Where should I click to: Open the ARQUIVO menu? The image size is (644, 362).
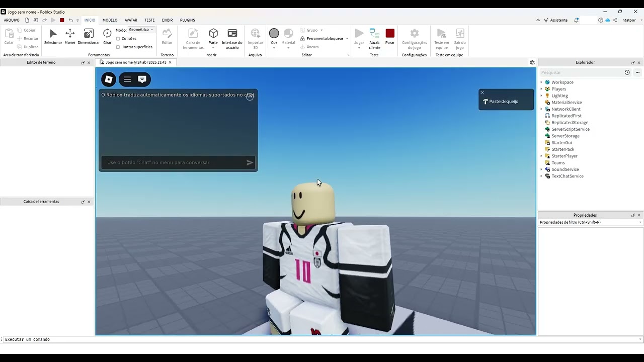(12, 20)
